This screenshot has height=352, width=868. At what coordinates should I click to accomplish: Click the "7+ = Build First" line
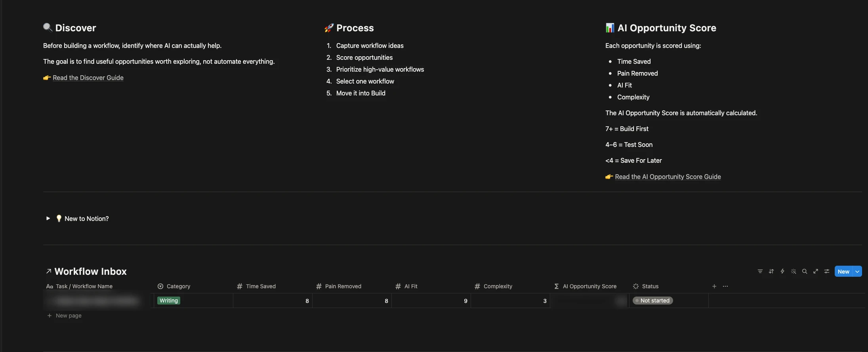tap(627, 129)
